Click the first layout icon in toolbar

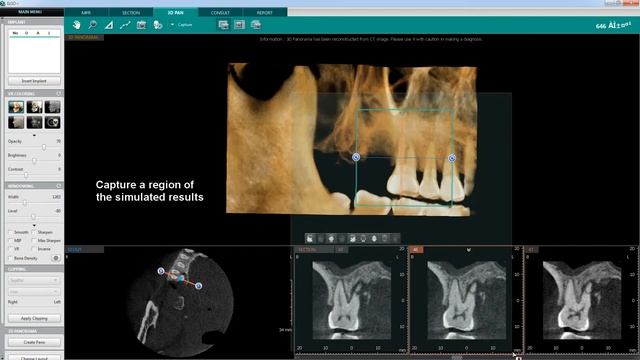(223, 25)
